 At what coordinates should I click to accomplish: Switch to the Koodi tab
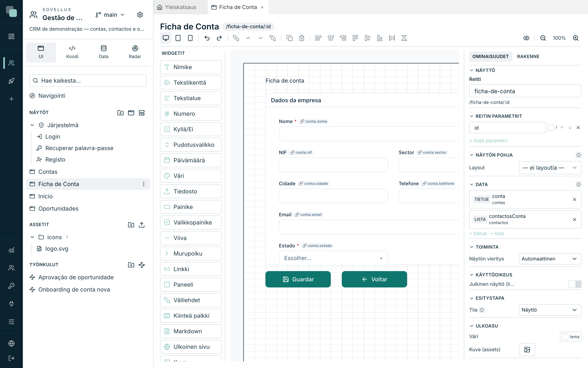[x=72, y=52]
